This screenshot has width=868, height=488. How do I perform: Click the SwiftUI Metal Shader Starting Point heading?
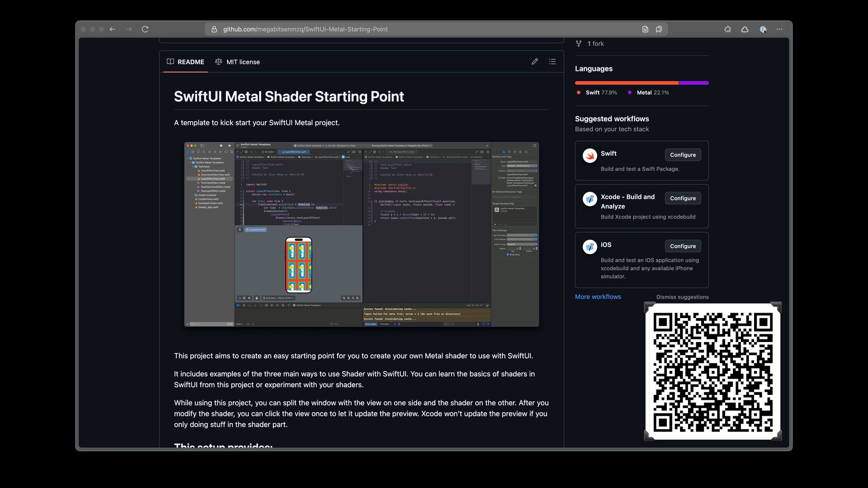pyautogui.click(x=289, y=97)
